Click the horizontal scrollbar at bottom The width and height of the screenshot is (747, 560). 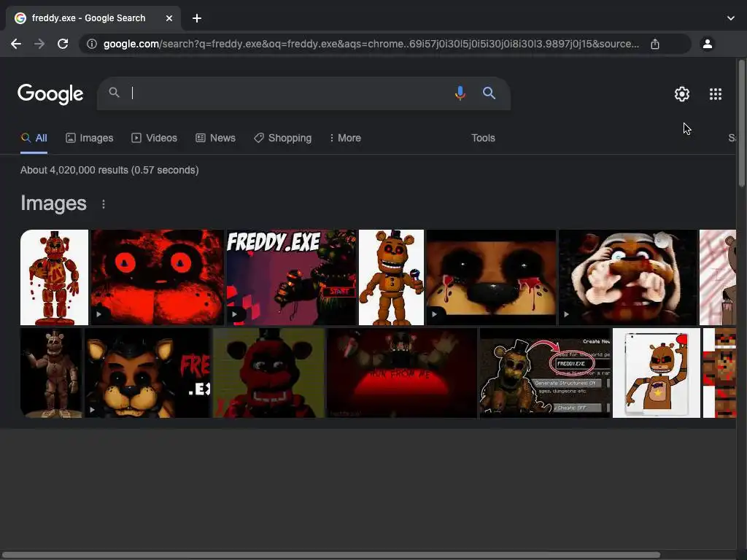click(330, 555)
